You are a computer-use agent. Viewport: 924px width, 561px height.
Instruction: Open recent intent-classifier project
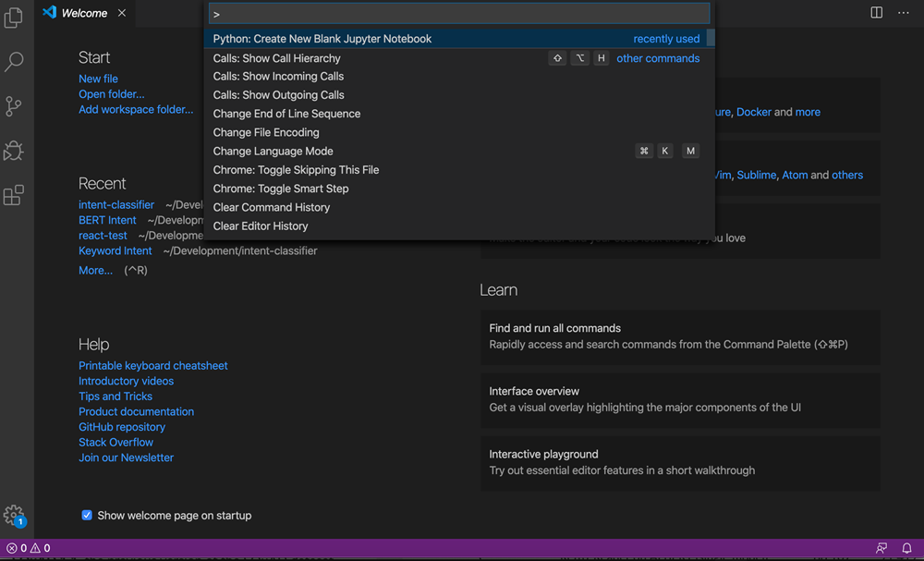pyautogui.click(x=116, y=204)
